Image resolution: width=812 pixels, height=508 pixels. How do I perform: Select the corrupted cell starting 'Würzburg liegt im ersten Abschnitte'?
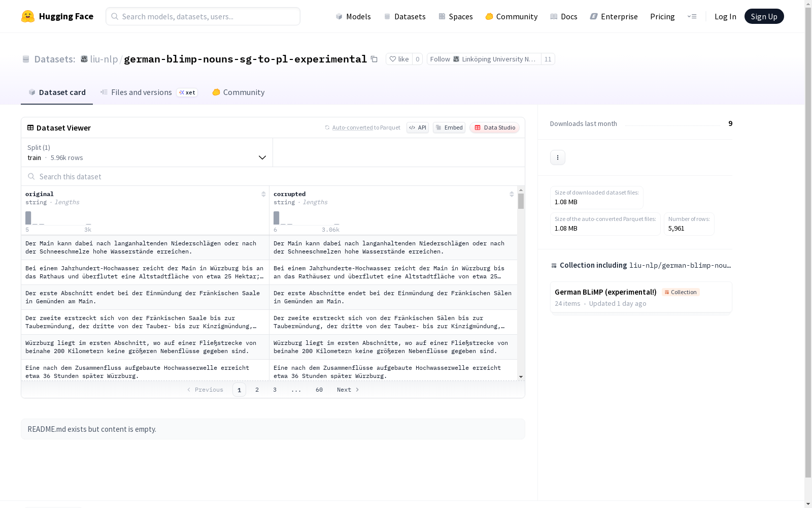[x=393, y=347]
